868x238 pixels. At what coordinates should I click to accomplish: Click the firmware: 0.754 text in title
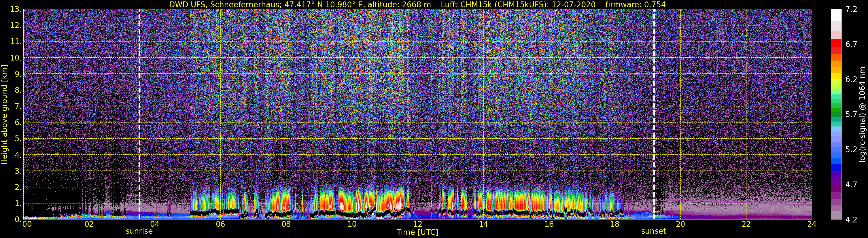point(636,4)
